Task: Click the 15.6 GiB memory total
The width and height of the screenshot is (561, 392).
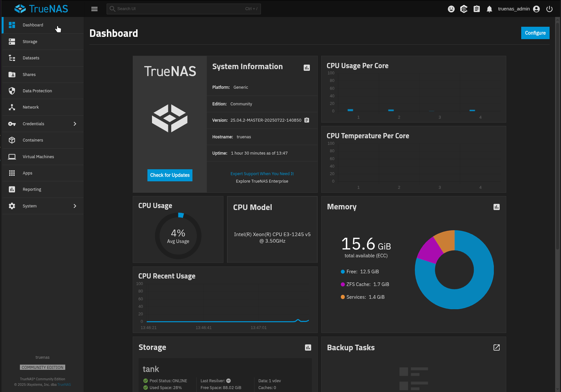Action: point(366,244)
